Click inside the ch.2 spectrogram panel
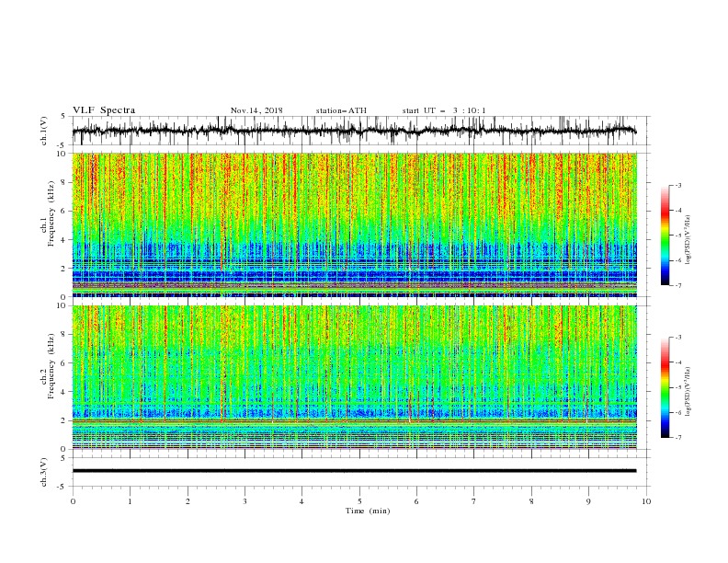728x563 pixels. click(x=354, y=377)
